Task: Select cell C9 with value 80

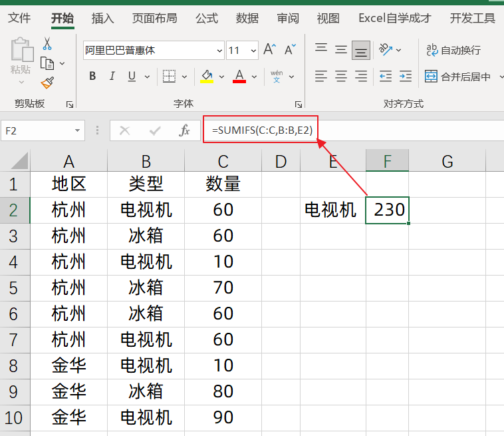Action: pyautogui.click(x=223, y=392)
